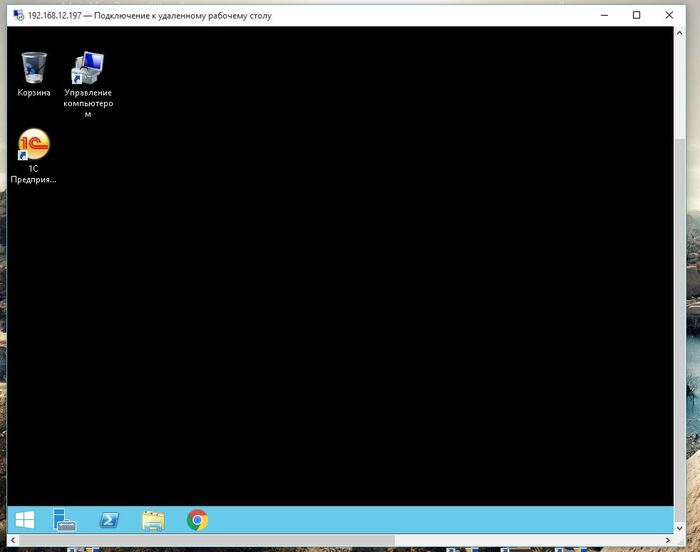Maximize the remote desktop connection window
This screenshot has height=552, width=700.
click(637, 15)
